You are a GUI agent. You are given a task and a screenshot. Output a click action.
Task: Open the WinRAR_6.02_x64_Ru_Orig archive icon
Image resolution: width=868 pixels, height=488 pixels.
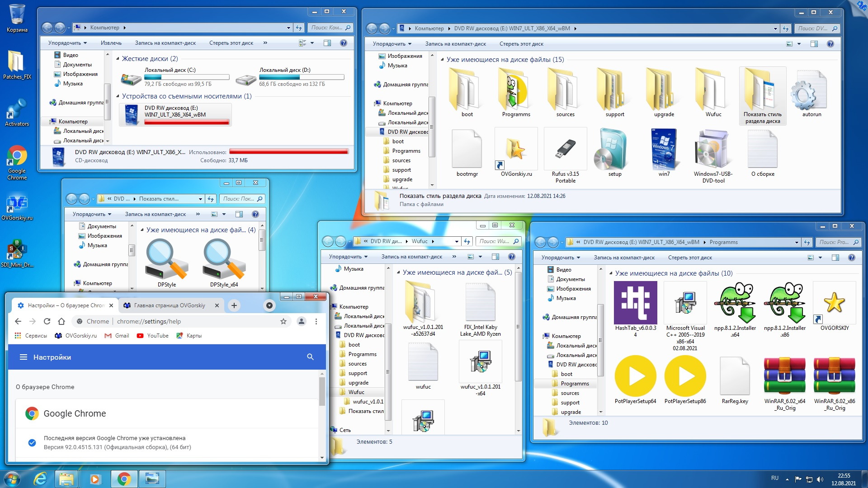point(784,376)
